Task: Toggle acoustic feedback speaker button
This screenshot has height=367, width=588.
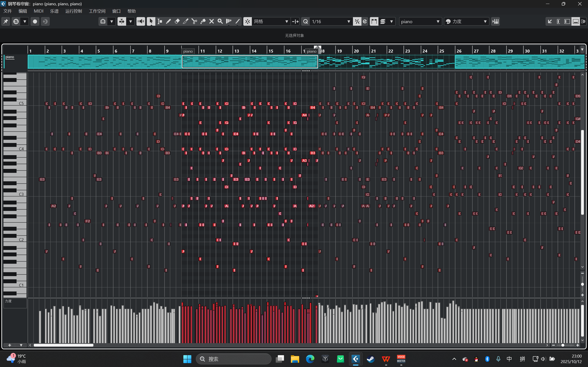Action: pos(140,21)
